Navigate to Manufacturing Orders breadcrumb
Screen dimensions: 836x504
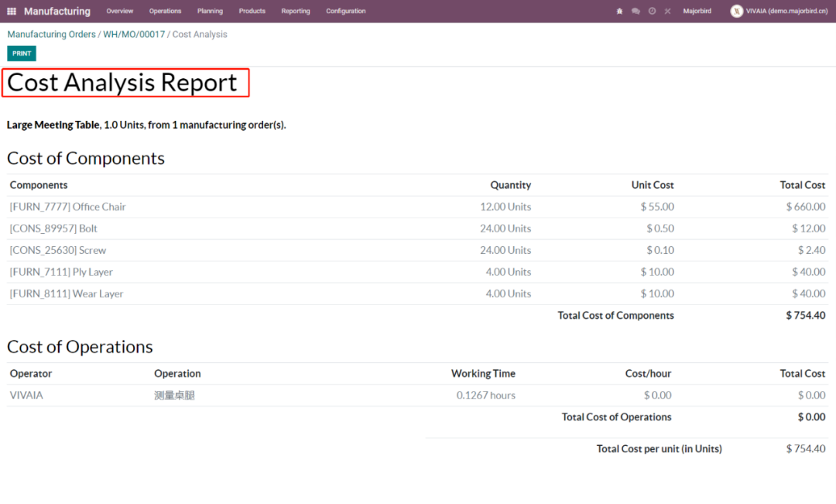(51, 35)
